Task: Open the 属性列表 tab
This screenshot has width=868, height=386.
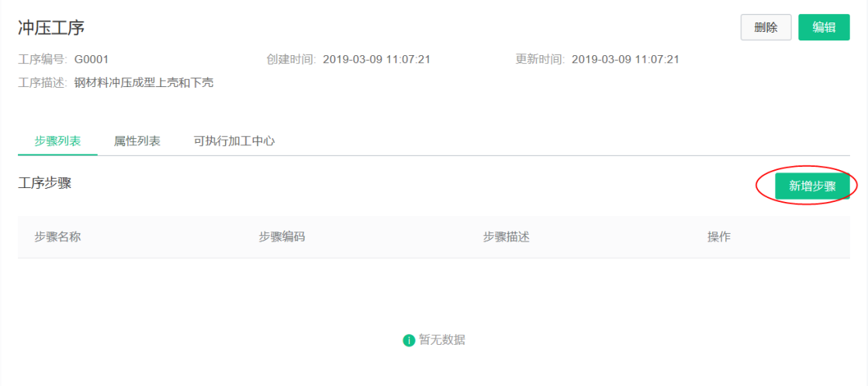Action: pos(137,141)
